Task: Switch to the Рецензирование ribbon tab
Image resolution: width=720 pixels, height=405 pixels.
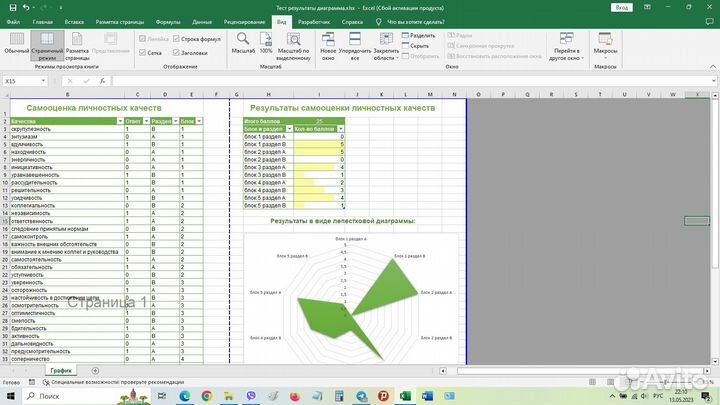Action: (x=244, y=22)
